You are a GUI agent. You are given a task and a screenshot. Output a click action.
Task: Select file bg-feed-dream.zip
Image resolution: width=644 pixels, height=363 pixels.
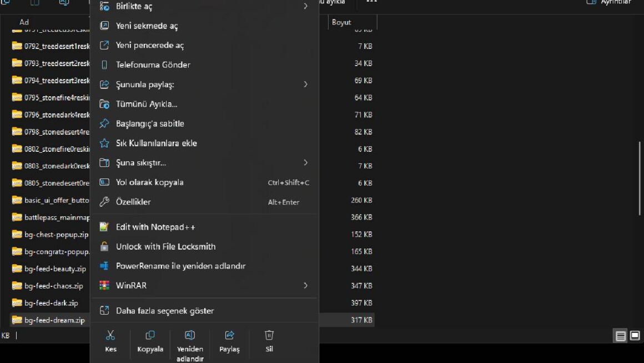[x=54, y=320]
